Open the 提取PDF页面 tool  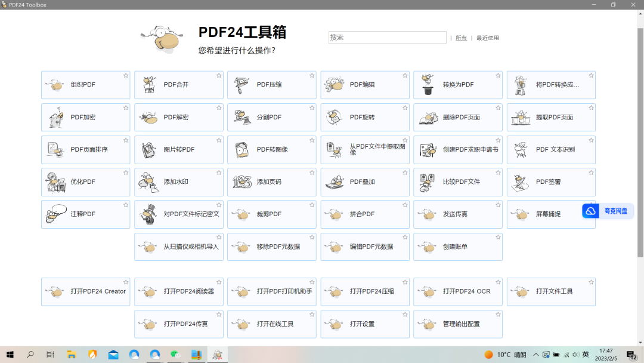tap(551, 117)
